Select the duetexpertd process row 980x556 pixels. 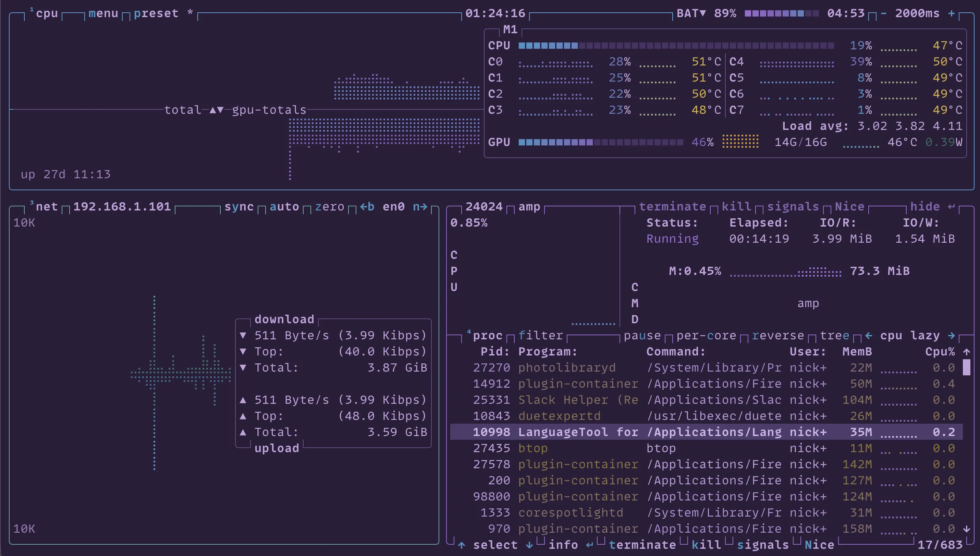click(x=706, y=416)
